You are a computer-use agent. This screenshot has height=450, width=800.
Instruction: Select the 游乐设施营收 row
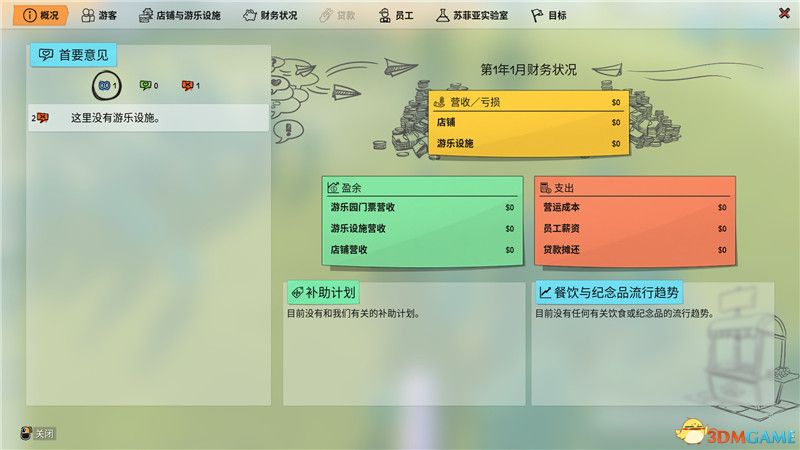click(x=422, y=229)
